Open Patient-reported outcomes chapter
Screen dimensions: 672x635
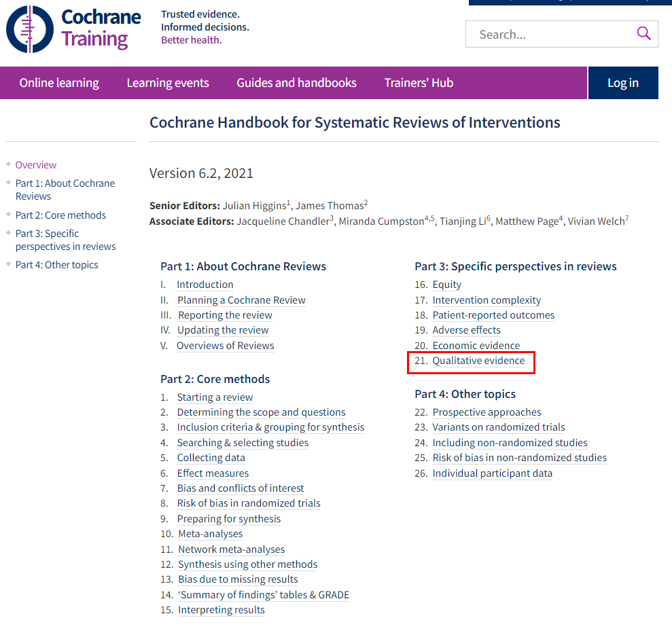pyautogui.click(x=493, y=315)
